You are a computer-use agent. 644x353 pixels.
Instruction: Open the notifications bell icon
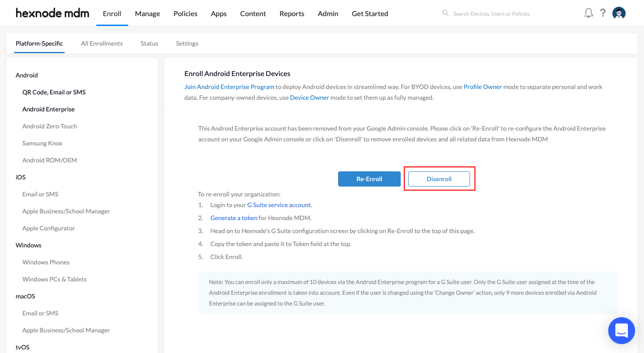589,13
